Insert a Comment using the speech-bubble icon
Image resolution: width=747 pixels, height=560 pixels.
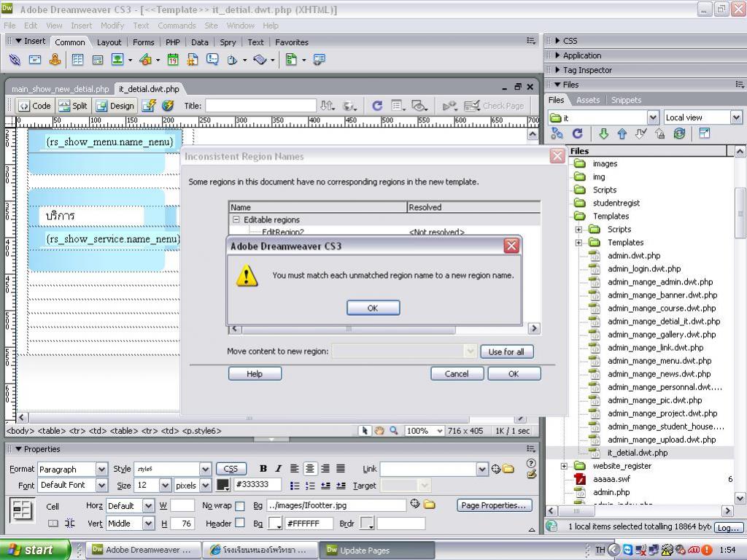pos(212,60)
